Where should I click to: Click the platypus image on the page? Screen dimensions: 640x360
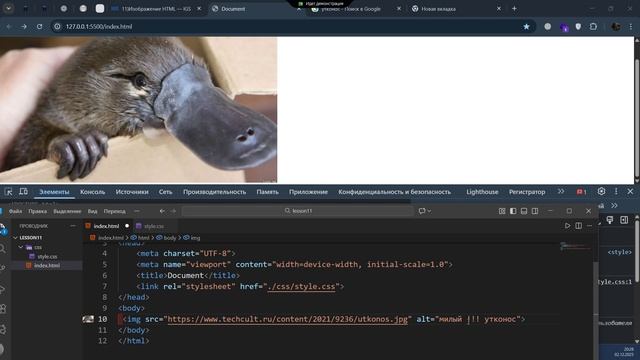click(x=138, y=110)
